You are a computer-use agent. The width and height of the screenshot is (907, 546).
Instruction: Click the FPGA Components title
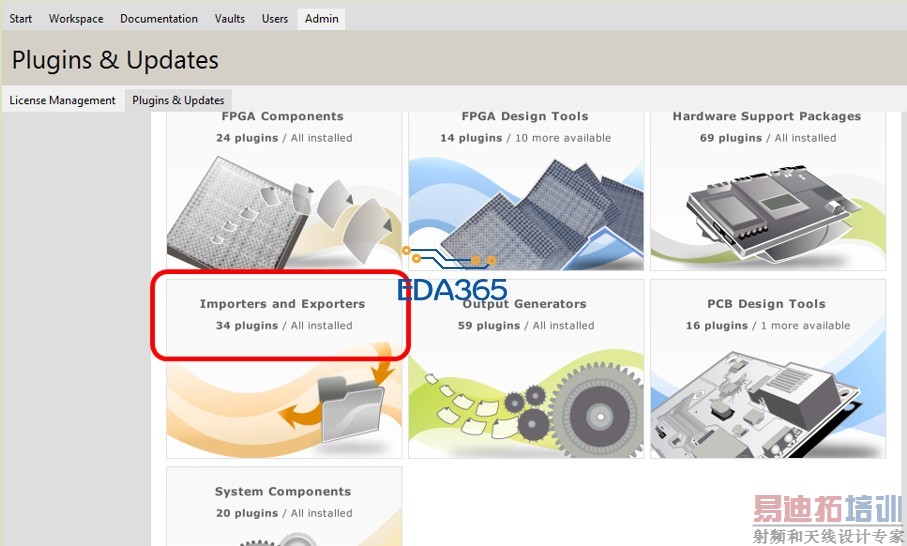click(x=282, y=116)
